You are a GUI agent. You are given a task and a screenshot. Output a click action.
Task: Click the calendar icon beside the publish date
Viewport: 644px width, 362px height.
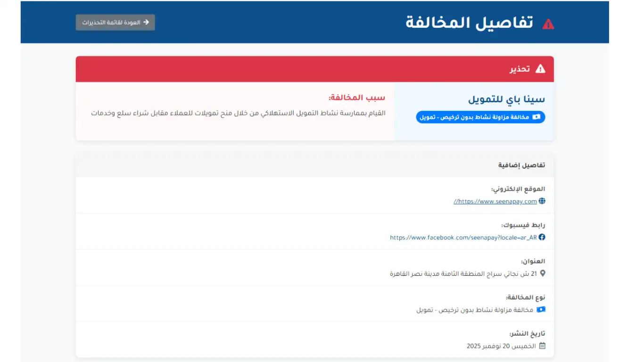click(542, 346)
